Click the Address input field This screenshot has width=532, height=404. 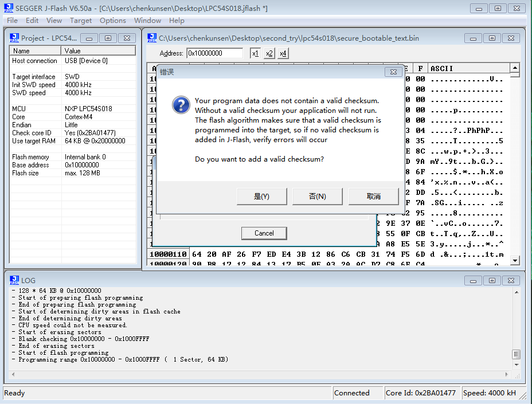215,53
